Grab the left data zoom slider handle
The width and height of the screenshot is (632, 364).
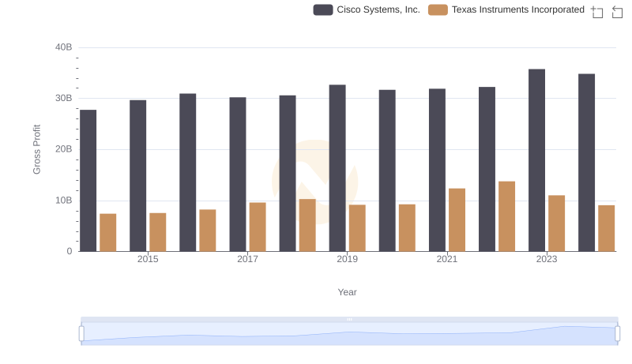click(81, 334)
